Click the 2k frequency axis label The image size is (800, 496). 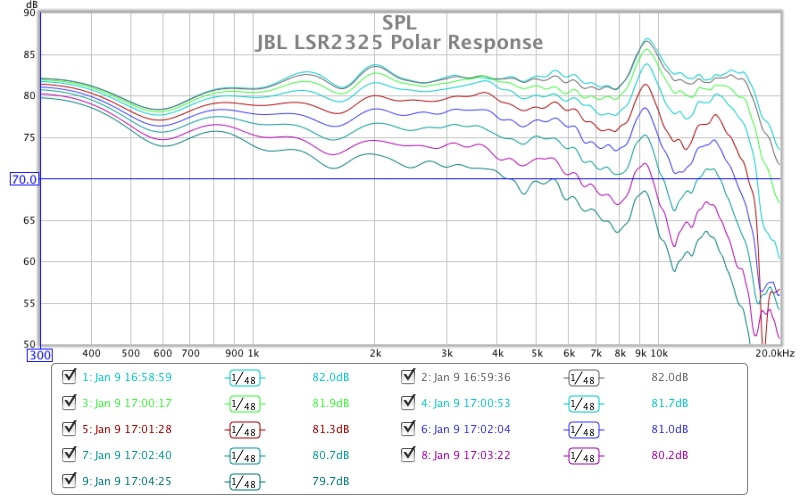pyautogui.click(x=375, y=353)
